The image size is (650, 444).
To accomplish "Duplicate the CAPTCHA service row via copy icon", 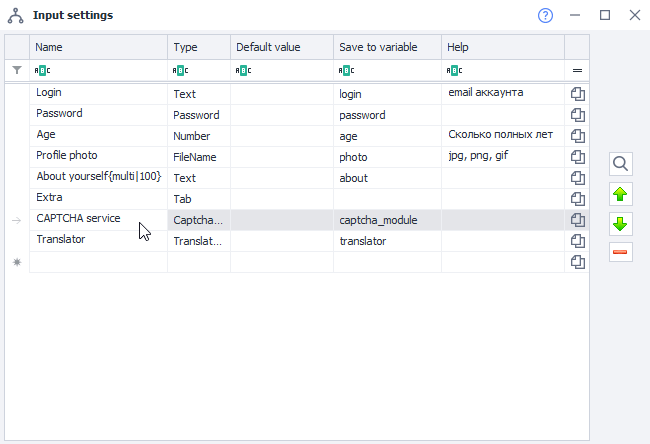I will 577,220.
